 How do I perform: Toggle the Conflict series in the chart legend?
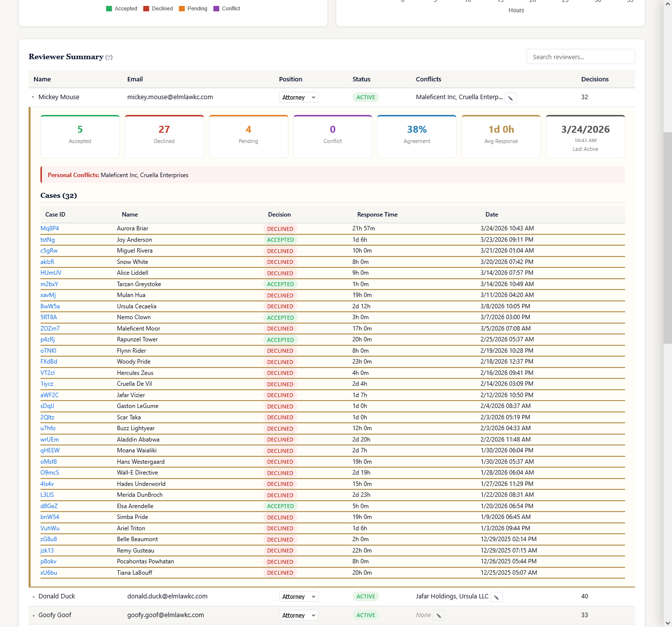(x=226, y=8)
